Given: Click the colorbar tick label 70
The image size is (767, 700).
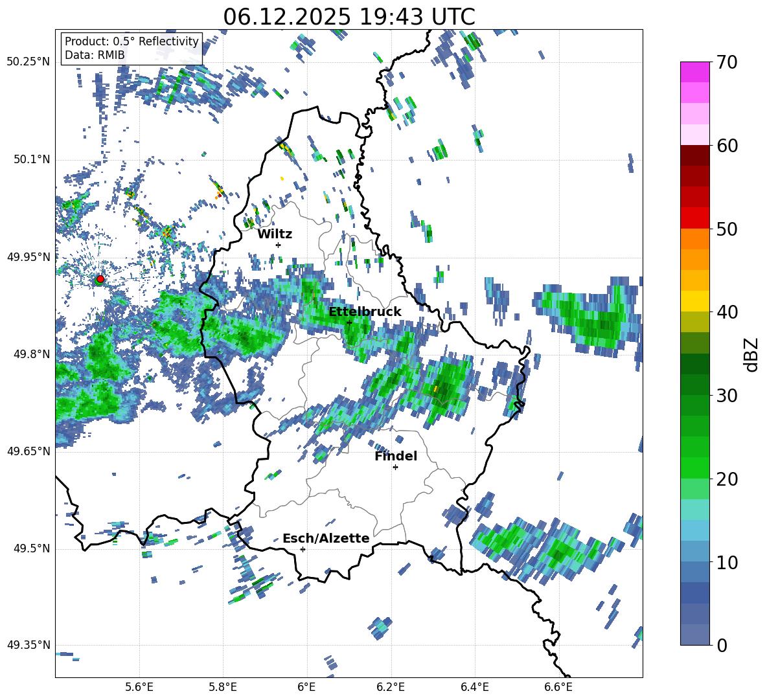Looking at the screenshot, I should (x=726, y=63).
